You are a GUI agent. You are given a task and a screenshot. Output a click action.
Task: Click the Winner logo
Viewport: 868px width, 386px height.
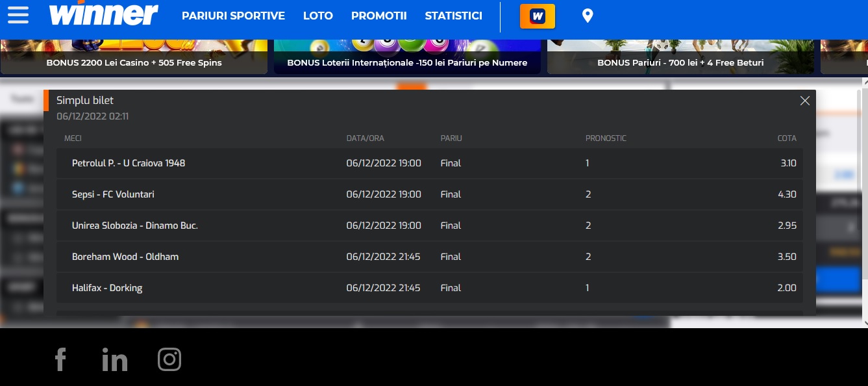coord(104,14)
